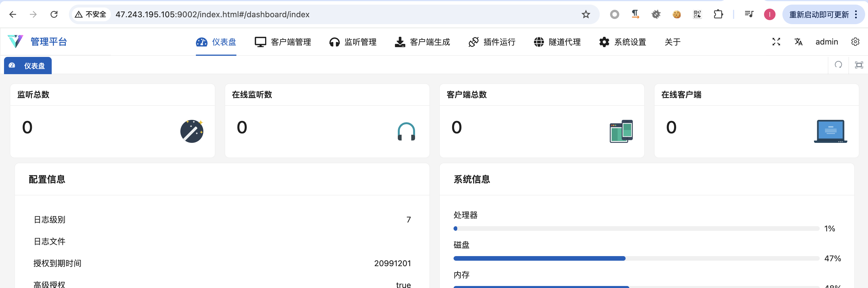Click the gear icon beside 系统设置

[604, 42]
